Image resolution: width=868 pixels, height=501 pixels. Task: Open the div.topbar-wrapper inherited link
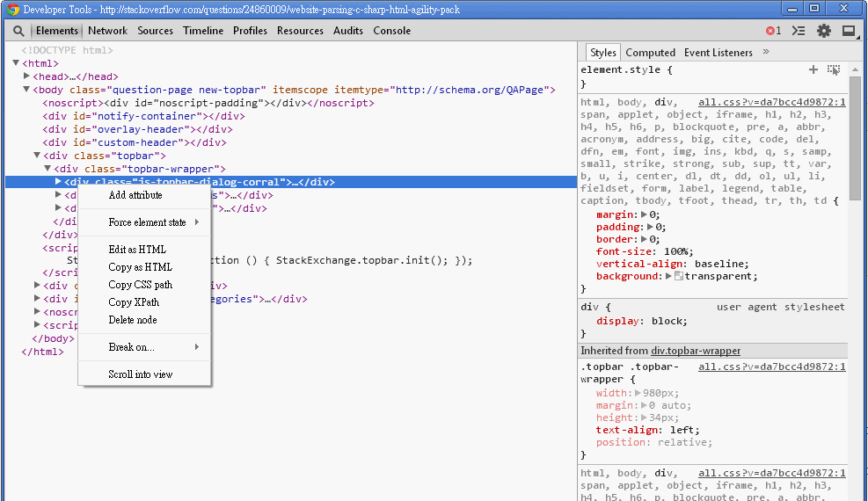(x=696, y=351)
